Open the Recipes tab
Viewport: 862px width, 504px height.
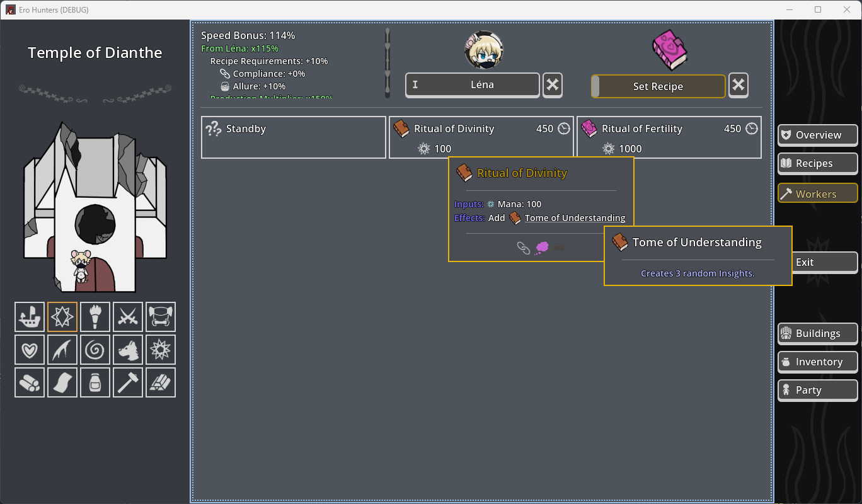[818, 163]
